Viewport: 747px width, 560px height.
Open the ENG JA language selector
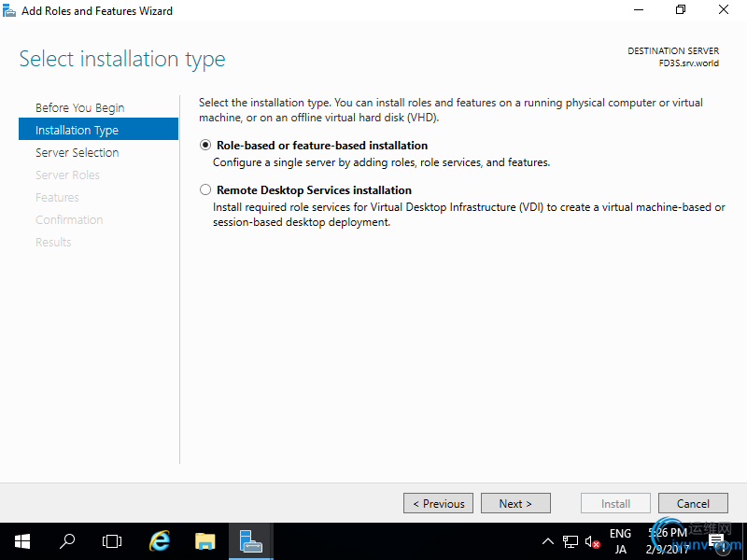click(620, 541)
